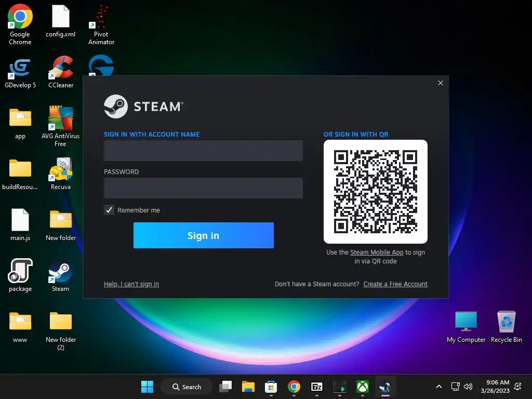The height and width of the screenshot is (399, 532).
Task: Open the green terminal-style taskbar app
Action: pyautogui.click(x=340, y=387)
